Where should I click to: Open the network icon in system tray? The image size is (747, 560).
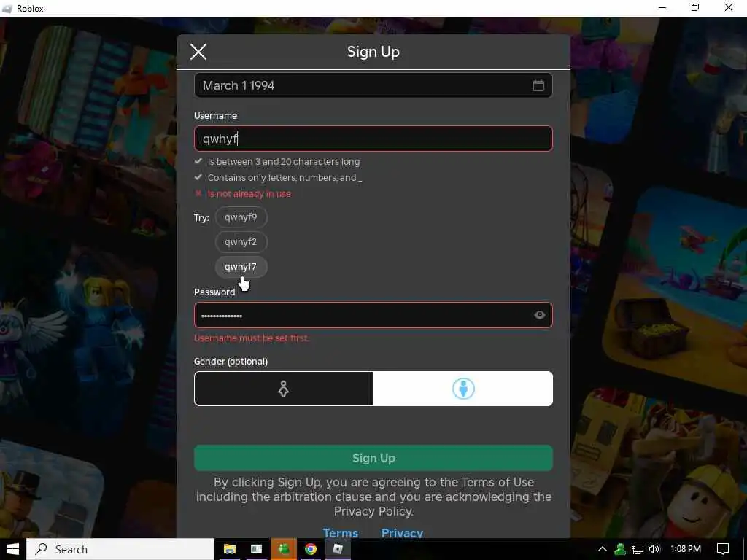coord(637,549)
